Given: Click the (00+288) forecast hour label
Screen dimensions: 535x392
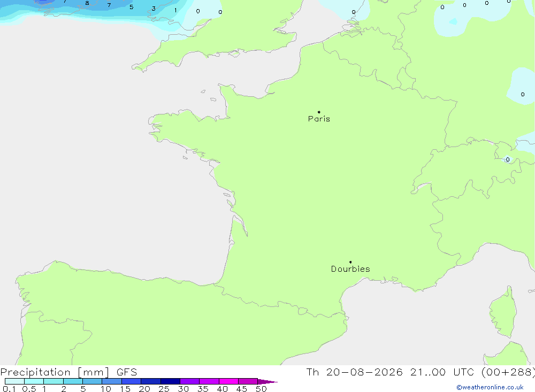Looking at the screenshot, I should click(508, 372).
